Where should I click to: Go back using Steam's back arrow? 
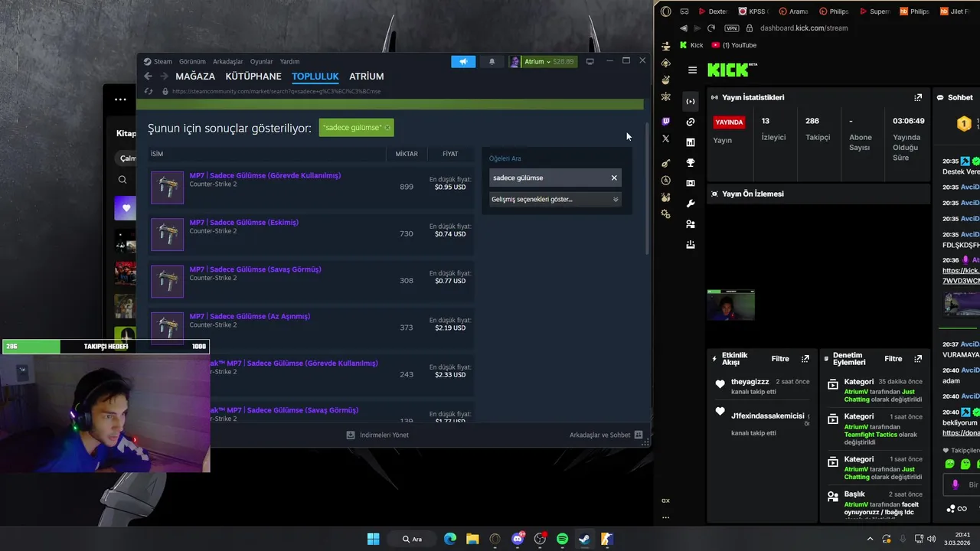pyautogui.click(x=148, y=76)
